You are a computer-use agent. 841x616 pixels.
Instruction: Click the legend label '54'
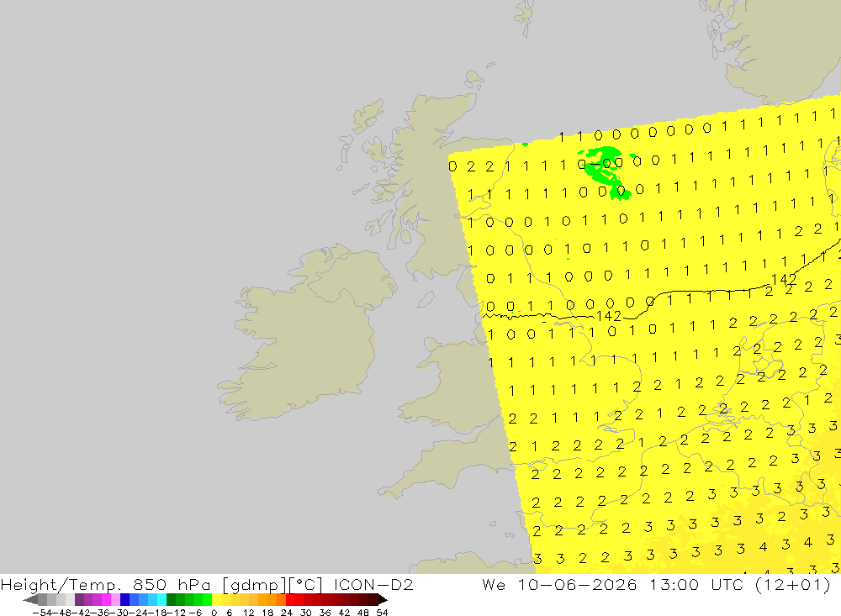382,613
